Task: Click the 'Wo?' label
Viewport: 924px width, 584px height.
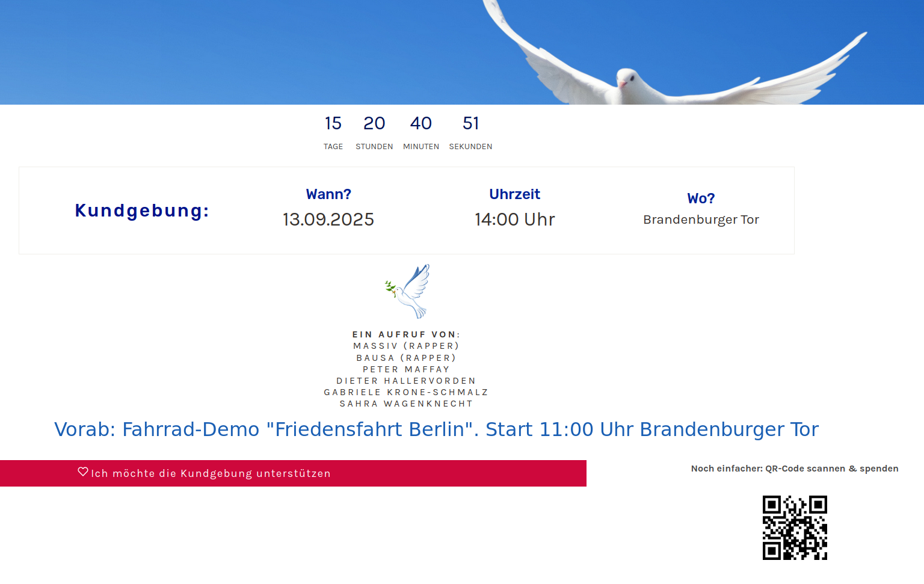Action: [701, 198]
